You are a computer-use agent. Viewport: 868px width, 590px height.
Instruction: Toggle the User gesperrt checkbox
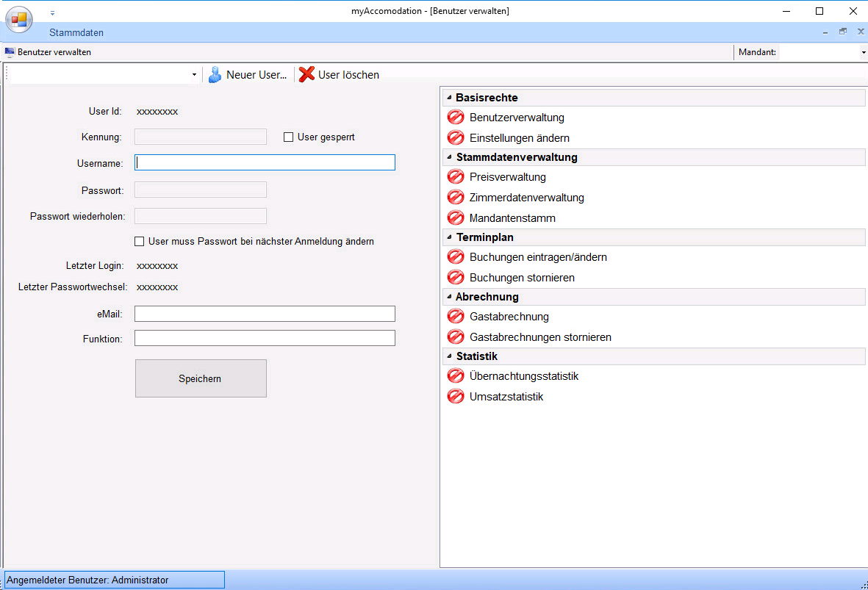click(x=288, y=137)
